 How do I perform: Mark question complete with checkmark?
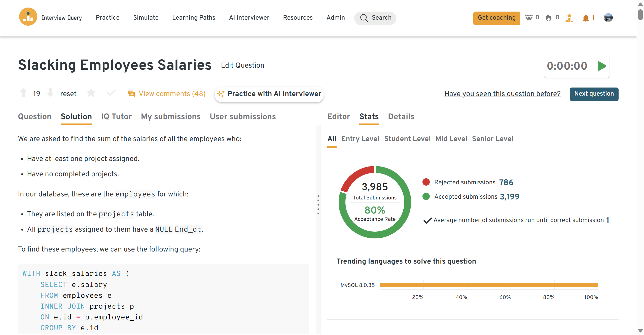tap(111, 93)
